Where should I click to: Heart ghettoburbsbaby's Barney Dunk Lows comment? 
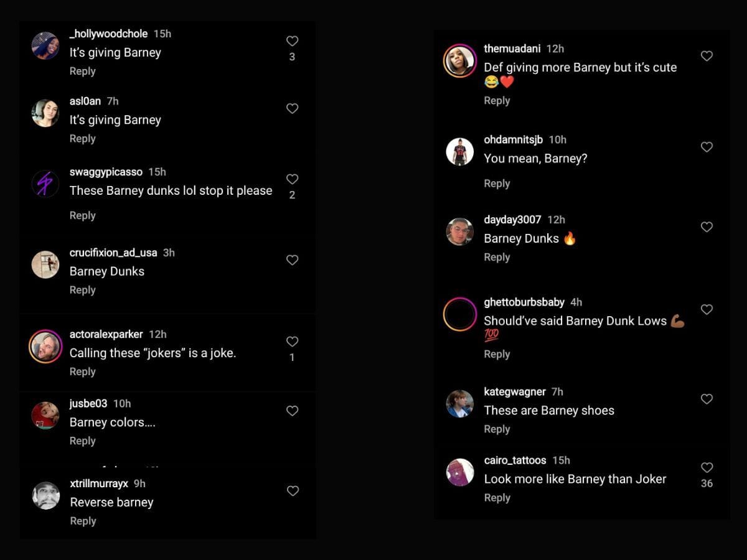(707, 309)
